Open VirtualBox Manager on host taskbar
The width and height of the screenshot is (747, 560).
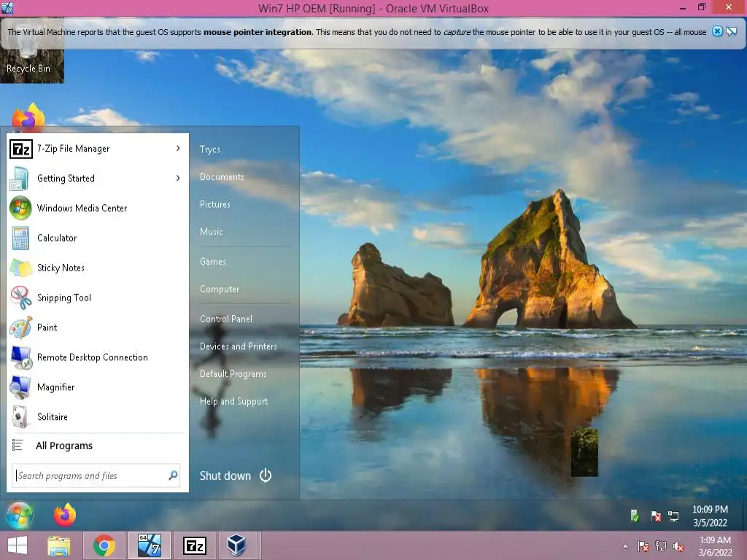click(x=237, y=545)
